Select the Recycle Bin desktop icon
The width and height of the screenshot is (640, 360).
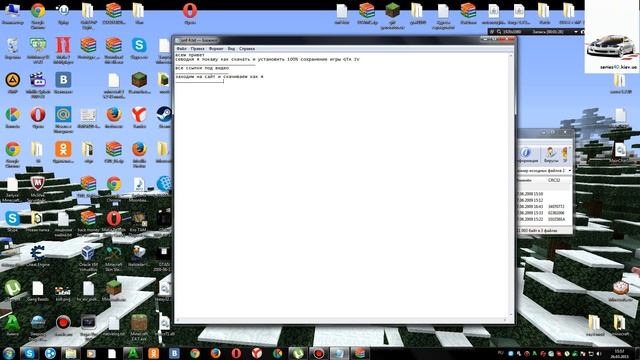click(x=13, y=49)
